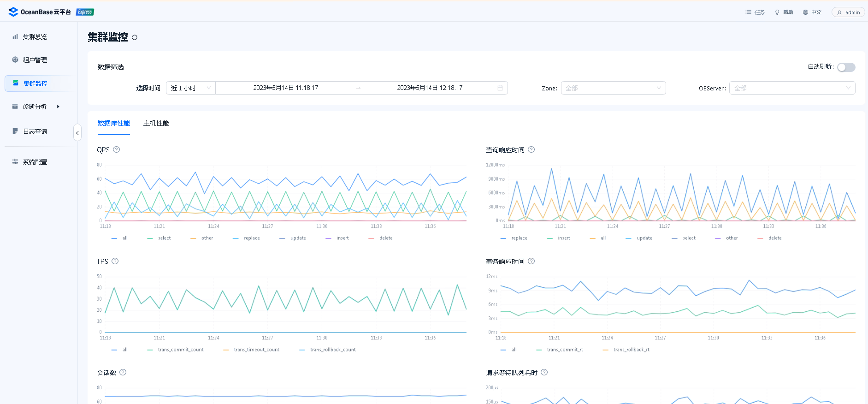The image size is (868, 404).
Task: Click the diagnosis analysis sidebar icon
Action: click(x=15, y=106)
